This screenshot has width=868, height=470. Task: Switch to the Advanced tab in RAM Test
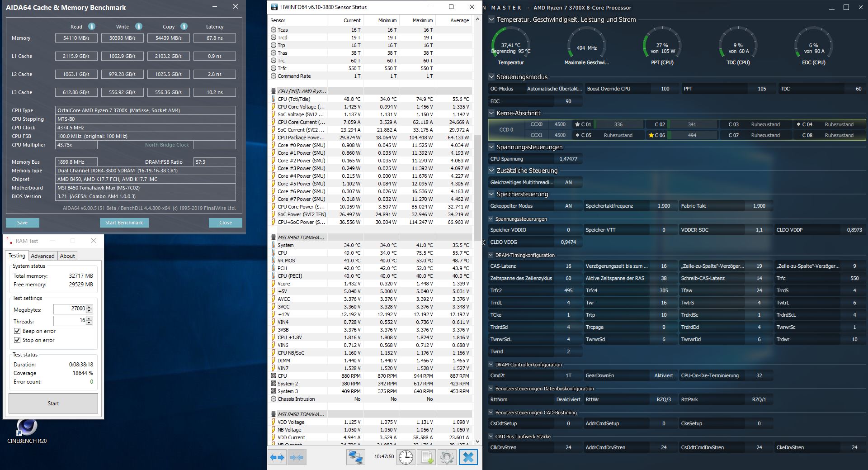pyautogui.click(x=42, y=256)
